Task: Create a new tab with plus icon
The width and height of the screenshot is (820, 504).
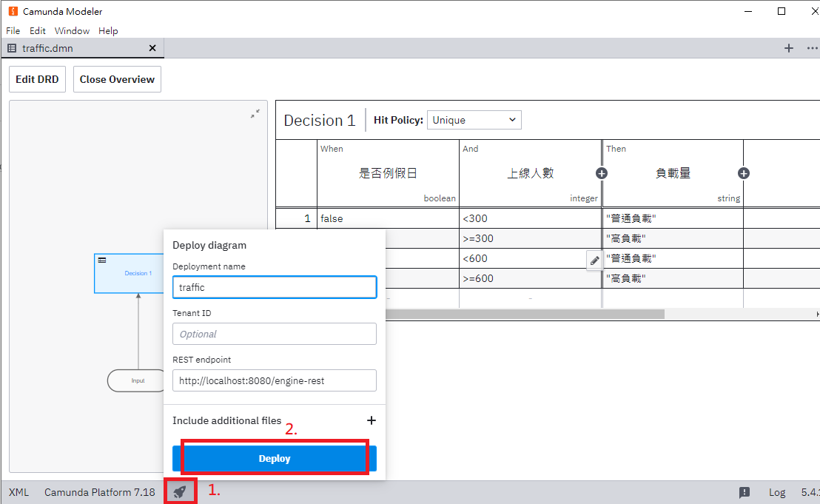Action: 789,48
